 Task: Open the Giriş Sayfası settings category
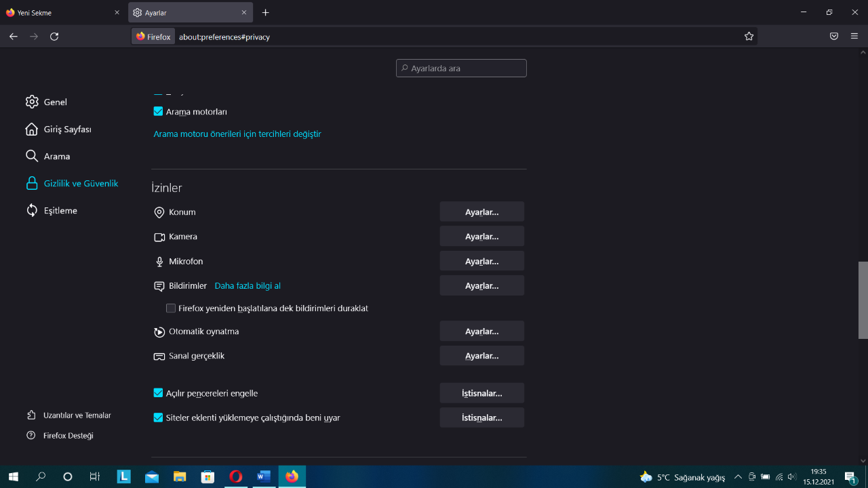[x=58, y=129]
